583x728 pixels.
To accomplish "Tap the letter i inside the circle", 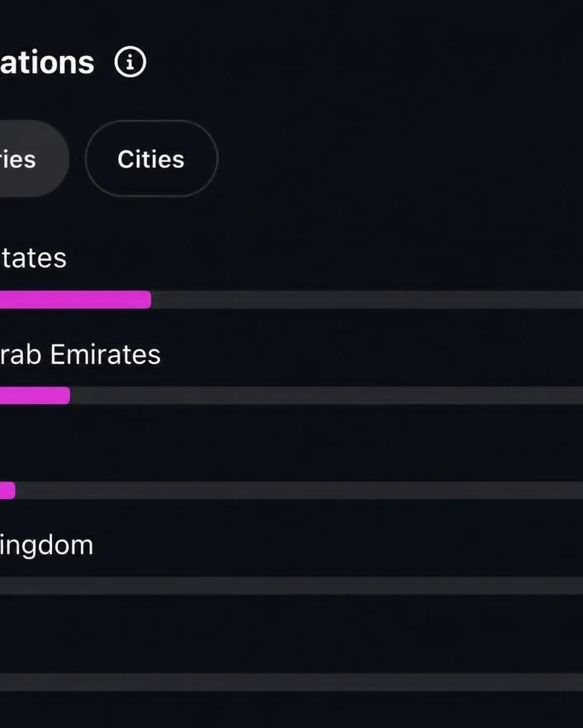I will [130, 62].
